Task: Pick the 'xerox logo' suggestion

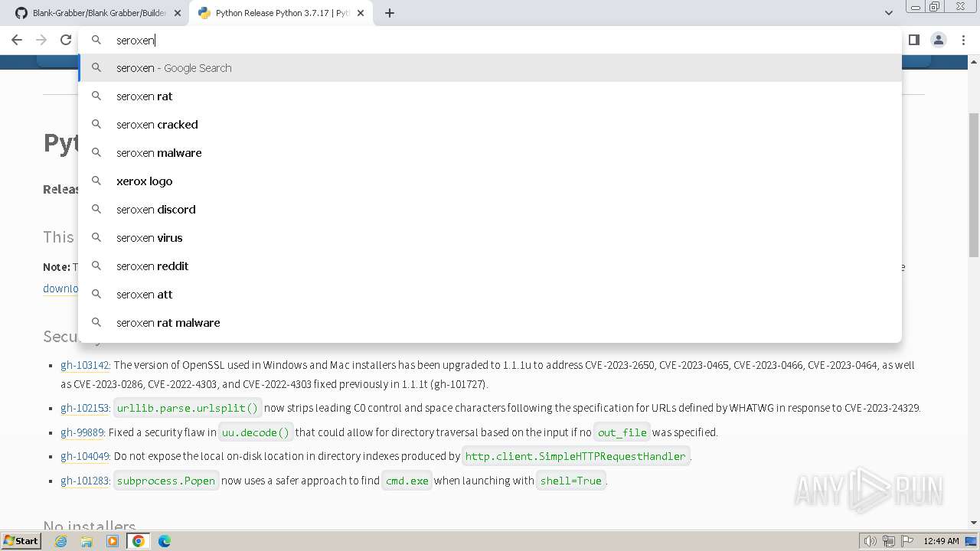Action: (490, 181)
